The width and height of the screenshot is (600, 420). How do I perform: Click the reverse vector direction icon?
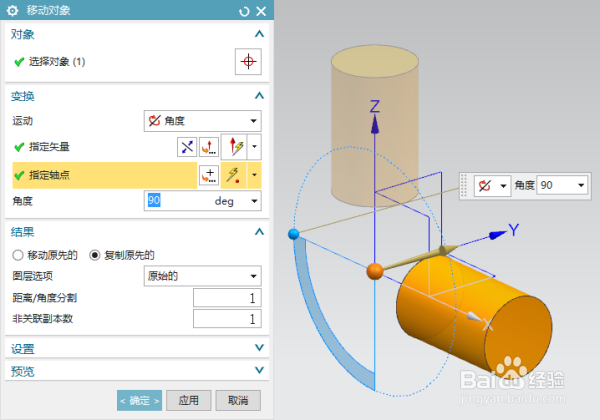click(x=187, y=147)
